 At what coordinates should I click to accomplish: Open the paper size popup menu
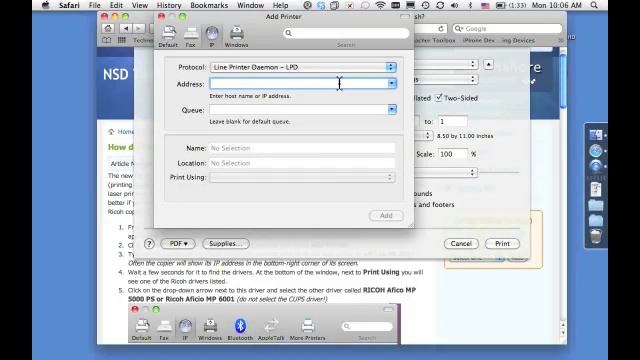point(423,136)
